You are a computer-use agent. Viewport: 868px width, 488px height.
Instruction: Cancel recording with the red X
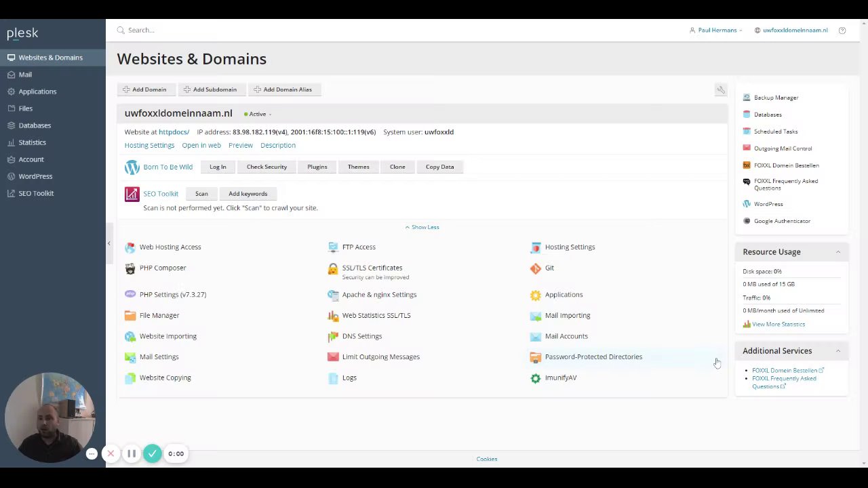pyautogui.click(x=111, y=454)
